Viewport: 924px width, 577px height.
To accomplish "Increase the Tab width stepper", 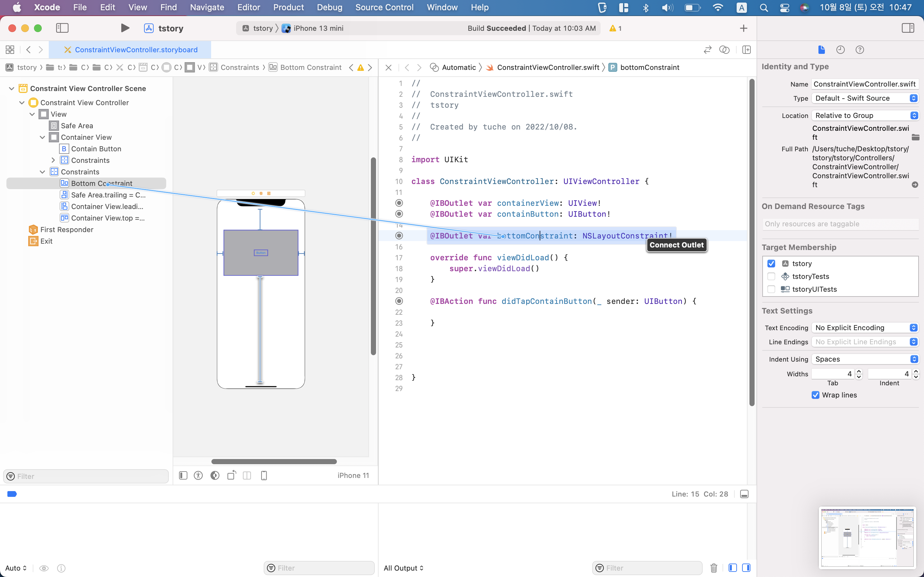I will point(859,371).
